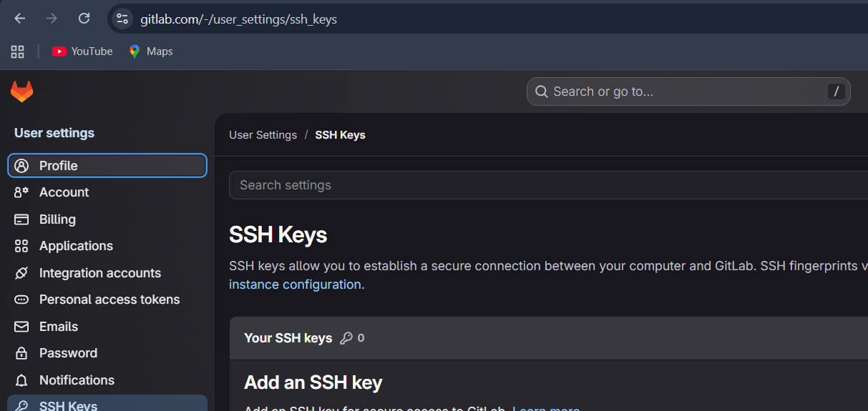The image size is (868, 411).
Task: Click the Applications grid icon
Action: (x=21, y=246)
